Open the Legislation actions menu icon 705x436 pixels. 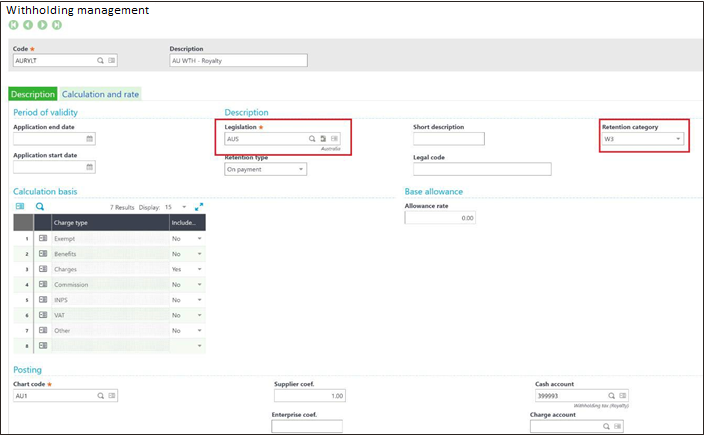coord(334,139)
